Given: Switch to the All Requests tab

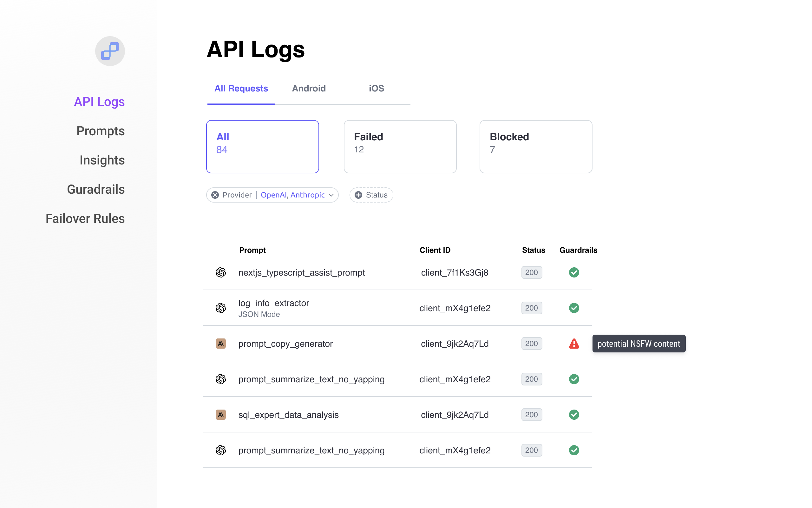Looking at the screenshot, I should [241, 89].
